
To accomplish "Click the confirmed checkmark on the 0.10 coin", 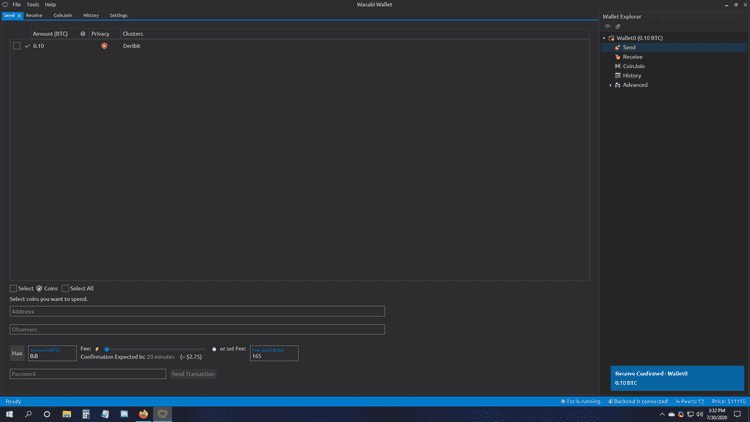I will tap(27, 46).
